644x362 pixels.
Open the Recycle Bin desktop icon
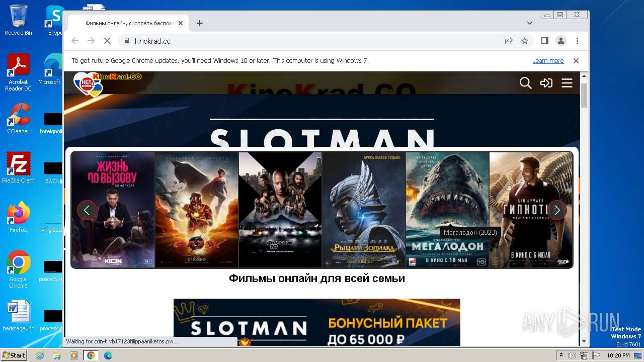point(18,20)
